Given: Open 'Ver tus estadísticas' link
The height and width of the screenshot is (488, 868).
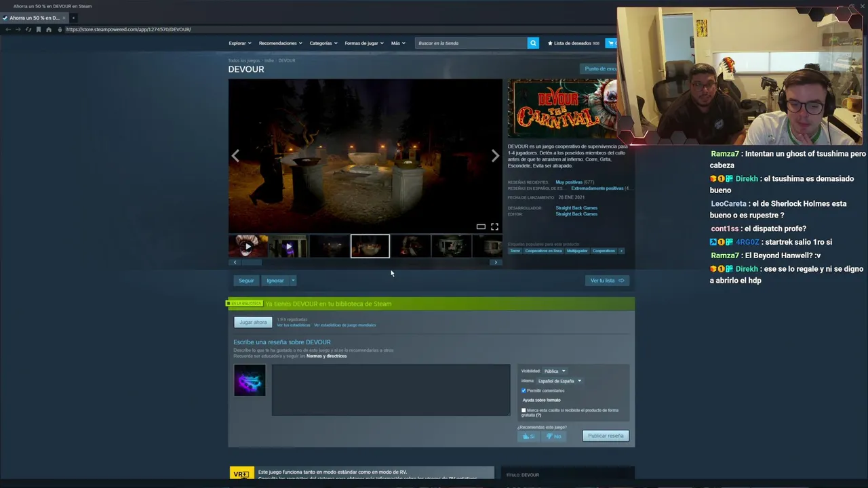Looking at the screenshot, I should [x=293, y=325].
